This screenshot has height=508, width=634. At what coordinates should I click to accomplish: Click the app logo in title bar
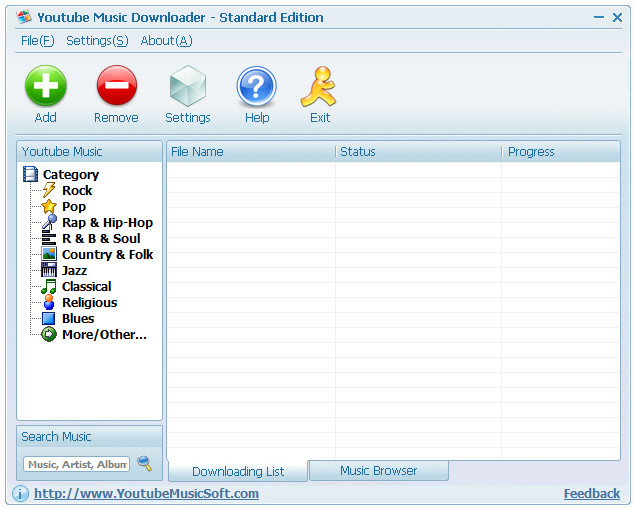point(23,17)
